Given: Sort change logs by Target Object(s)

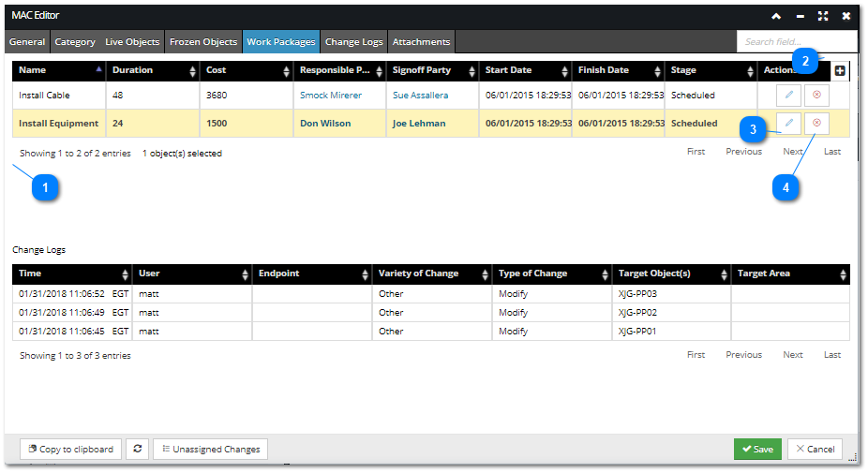Looking at the screenshot, I should click(x=671, y=273).
